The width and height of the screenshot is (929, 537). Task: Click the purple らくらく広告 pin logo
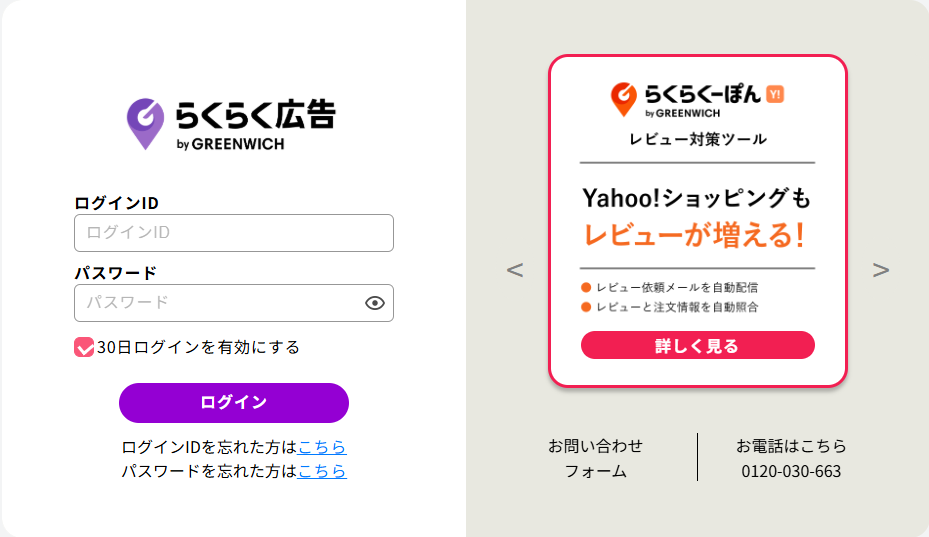click(x=145, y=123)
